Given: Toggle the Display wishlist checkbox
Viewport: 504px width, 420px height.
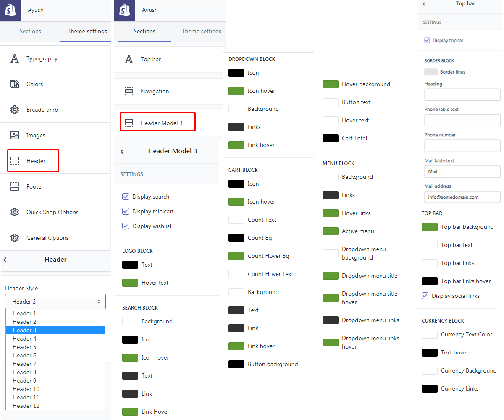Looking at the screenshot, I should 126,226.
